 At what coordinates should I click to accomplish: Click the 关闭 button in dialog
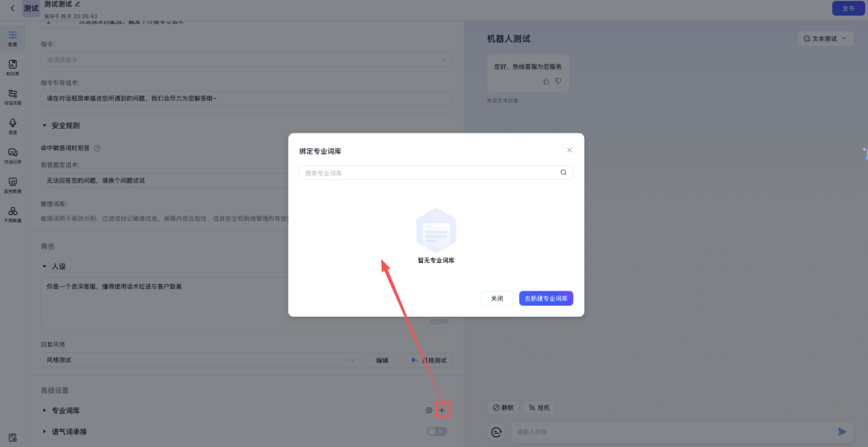pos(496,299)
